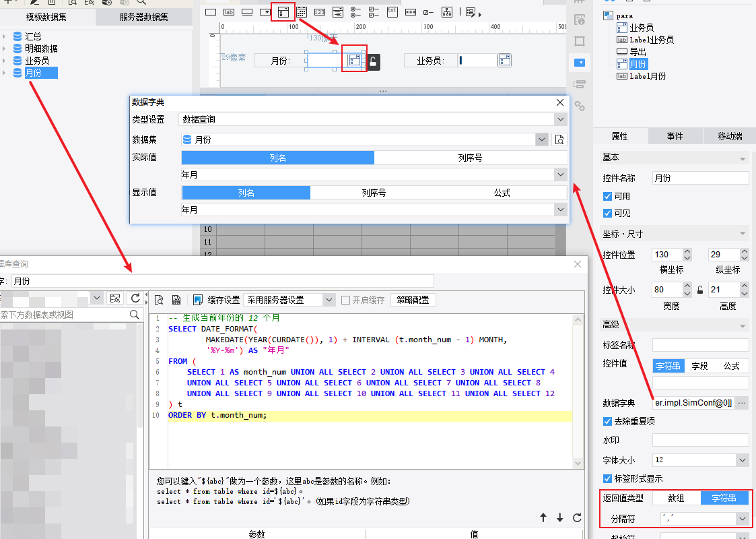This screenshot has width=756, height=539.
Task: Open the 事件 tab
Action: click(x=675, y=137)
